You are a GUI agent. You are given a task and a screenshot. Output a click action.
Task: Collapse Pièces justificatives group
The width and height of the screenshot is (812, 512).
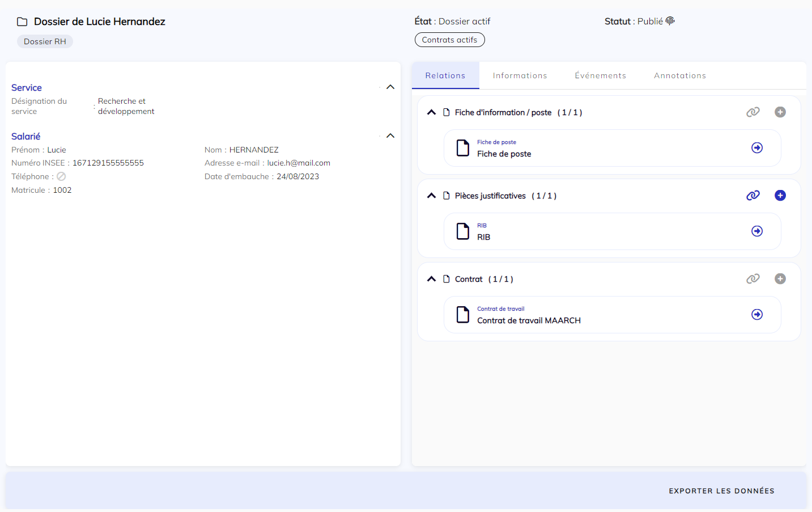tap(431, 196)
